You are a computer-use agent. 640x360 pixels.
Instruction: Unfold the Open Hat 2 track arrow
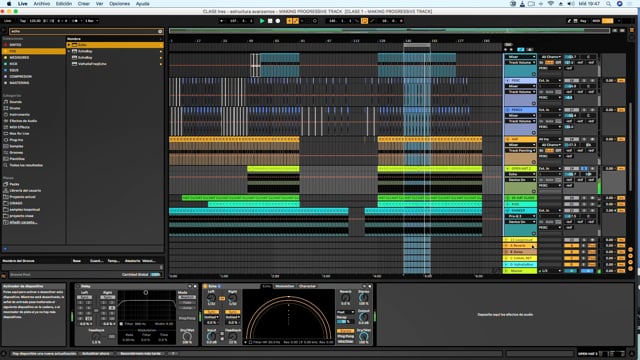point(508,169)
